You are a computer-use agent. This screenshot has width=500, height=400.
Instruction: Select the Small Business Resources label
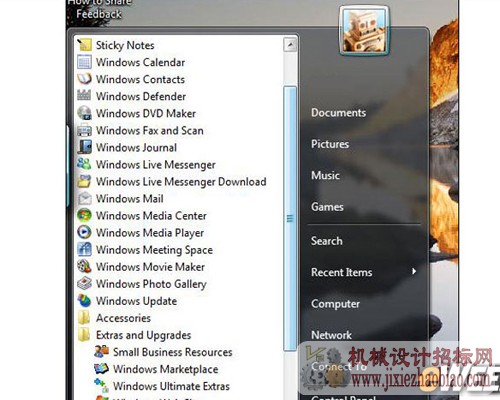(173, 352)
